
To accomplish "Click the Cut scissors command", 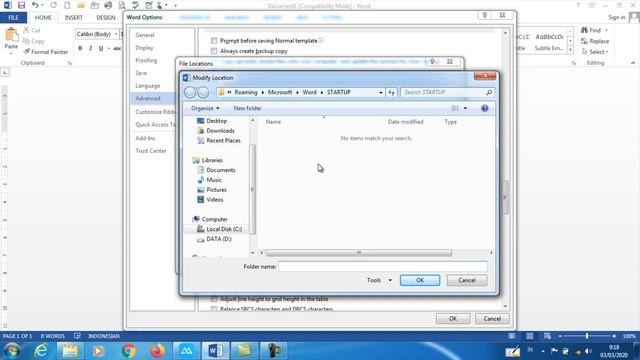I will click(x=32, y=30).
